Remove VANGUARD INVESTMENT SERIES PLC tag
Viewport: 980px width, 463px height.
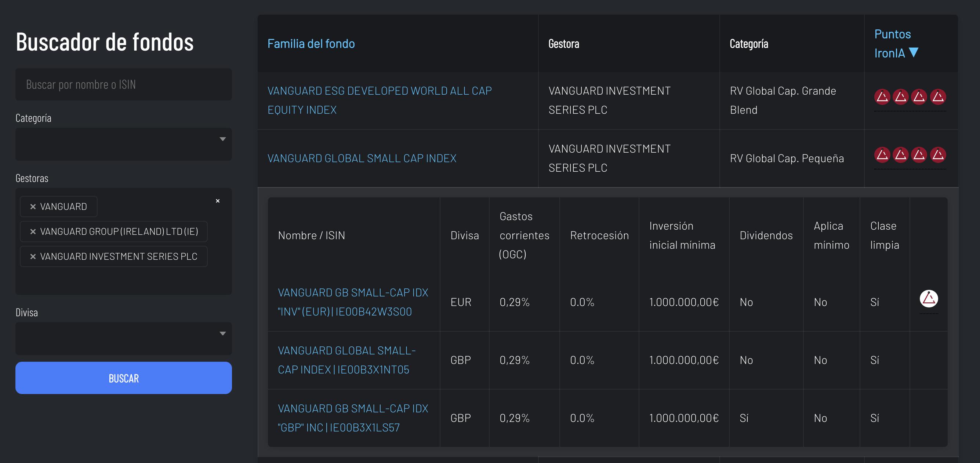[33, 256]
